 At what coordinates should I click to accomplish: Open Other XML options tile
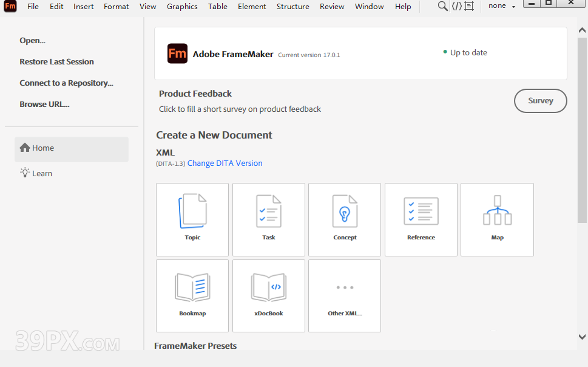(x=345, y=296)
